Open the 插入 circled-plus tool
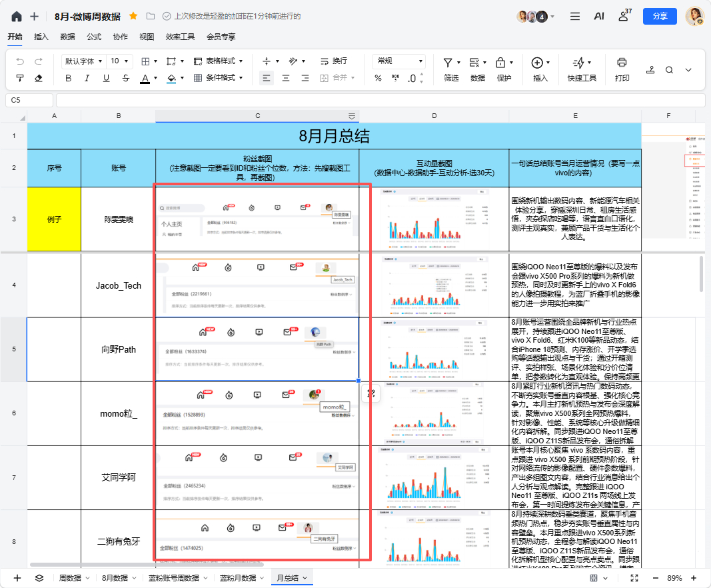The height and width of the screenshot is (588, 711). coord(540,69)
